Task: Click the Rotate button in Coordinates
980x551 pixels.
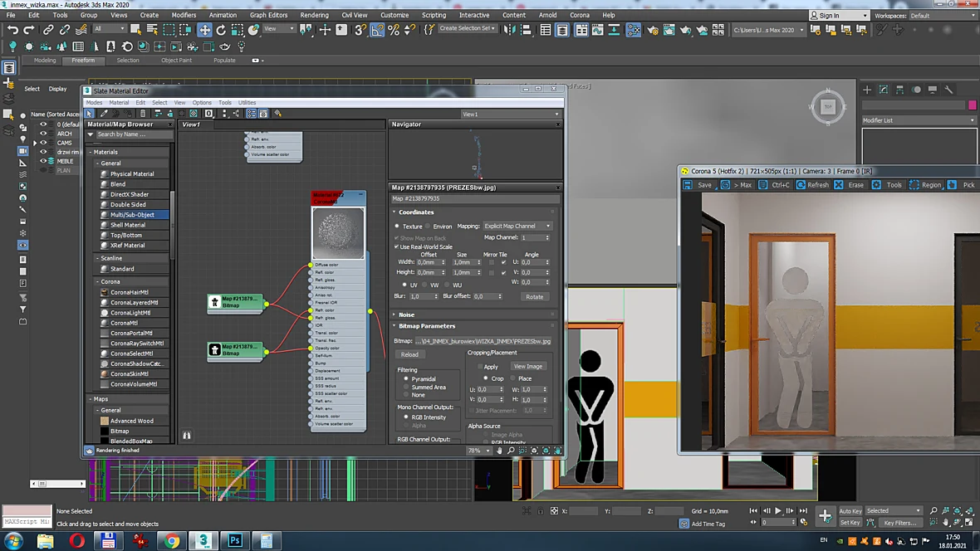Action: point(534,297)
